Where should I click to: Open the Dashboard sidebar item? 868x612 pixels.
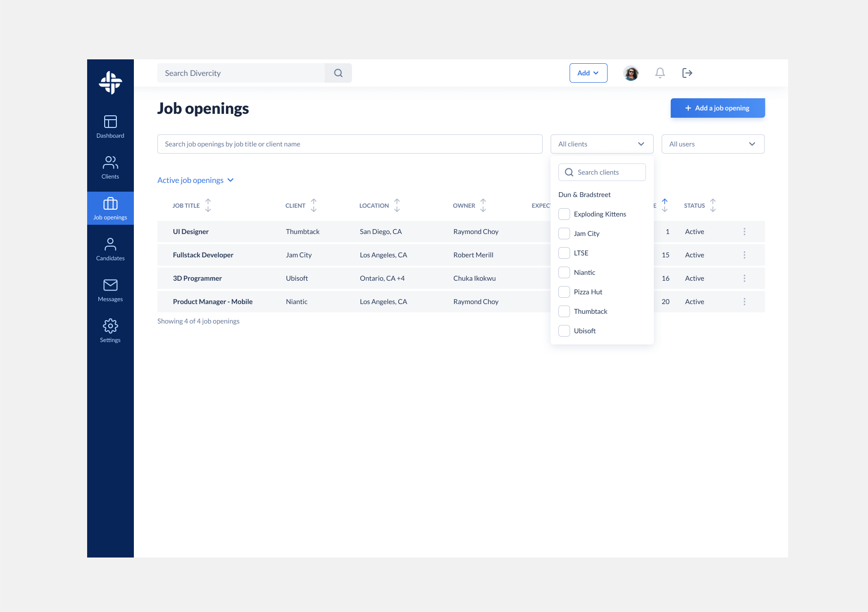(x=111, y=126)
